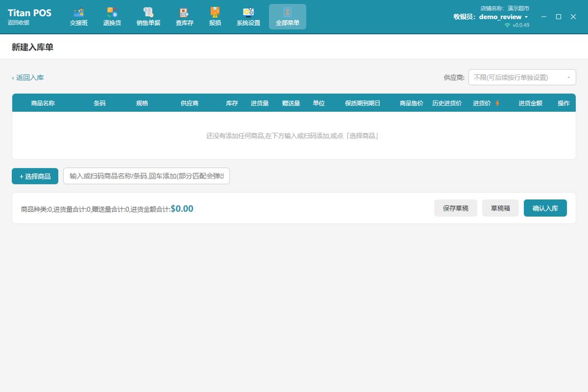Click the 操作 column header
This screenshot has height=392, width=588.
click(563, 103)
